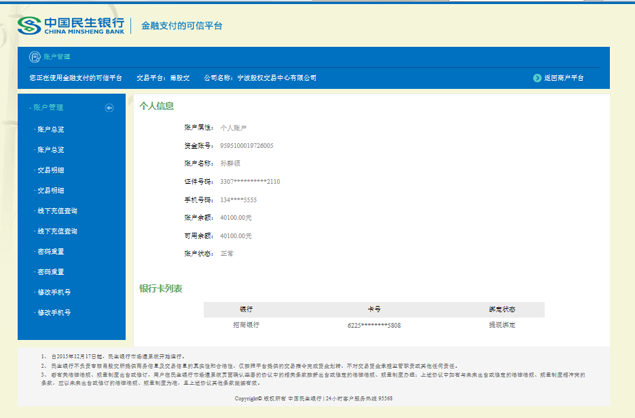Open 账户总览 item just above 交易明细
Viewport: 635px width, 418px height.
tap(51, 150)
